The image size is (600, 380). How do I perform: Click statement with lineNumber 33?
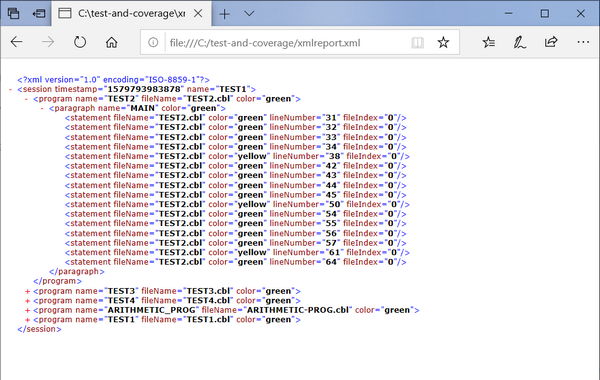(x=235, y=137)
